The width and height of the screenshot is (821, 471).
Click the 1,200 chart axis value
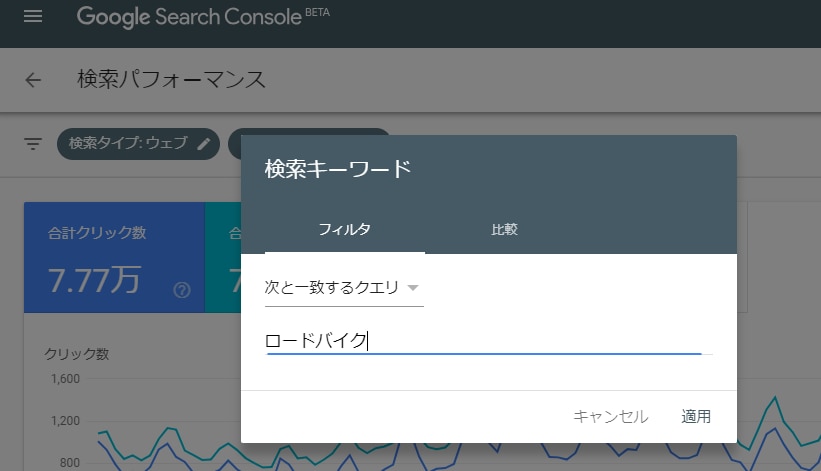click(x=65, y=421)
